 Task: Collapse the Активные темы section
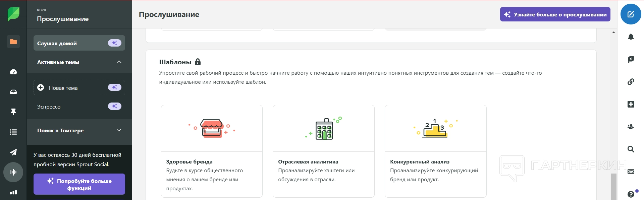pos(119,62)
